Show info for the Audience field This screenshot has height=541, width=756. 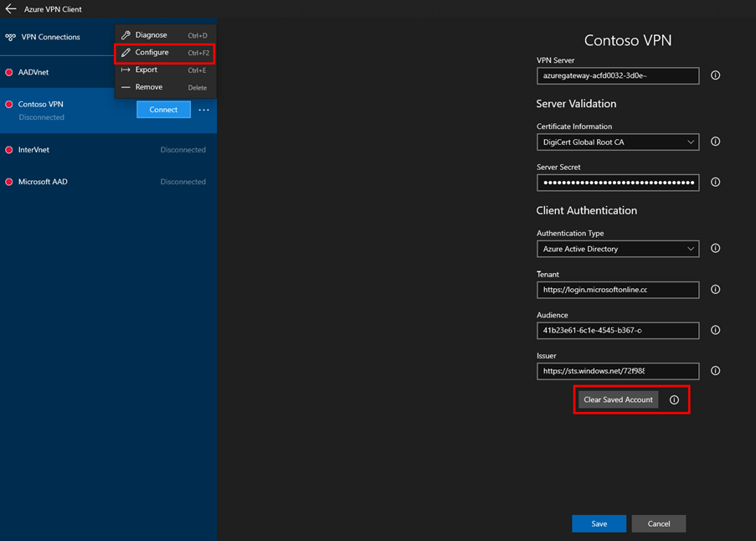[716, 330]
